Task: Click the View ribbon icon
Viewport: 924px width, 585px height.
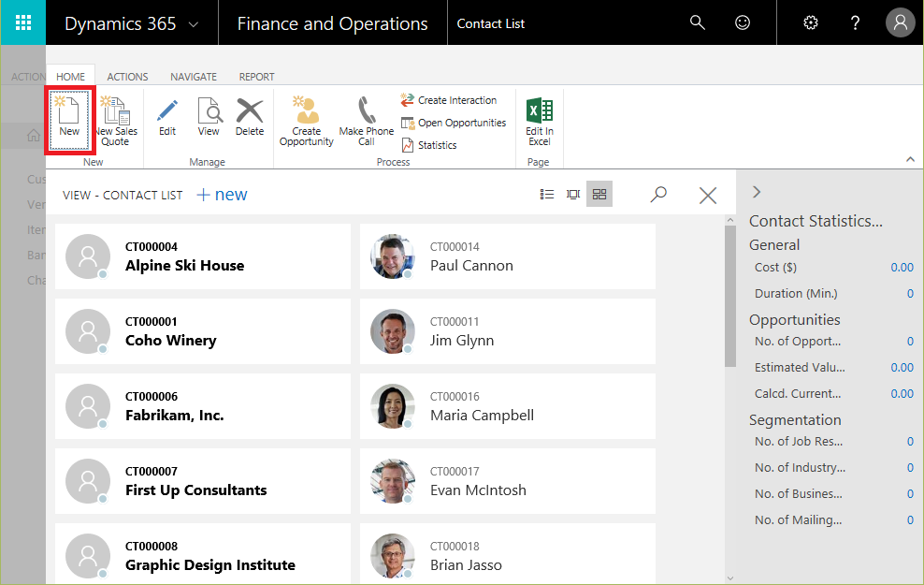Action: (x=209, y=117)
